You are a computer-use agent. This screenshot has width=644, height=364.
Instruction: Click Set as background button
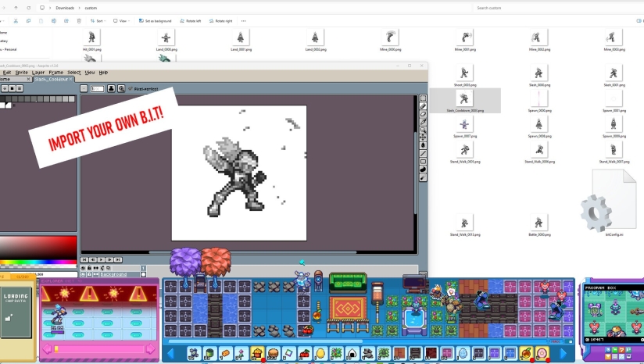156,21
